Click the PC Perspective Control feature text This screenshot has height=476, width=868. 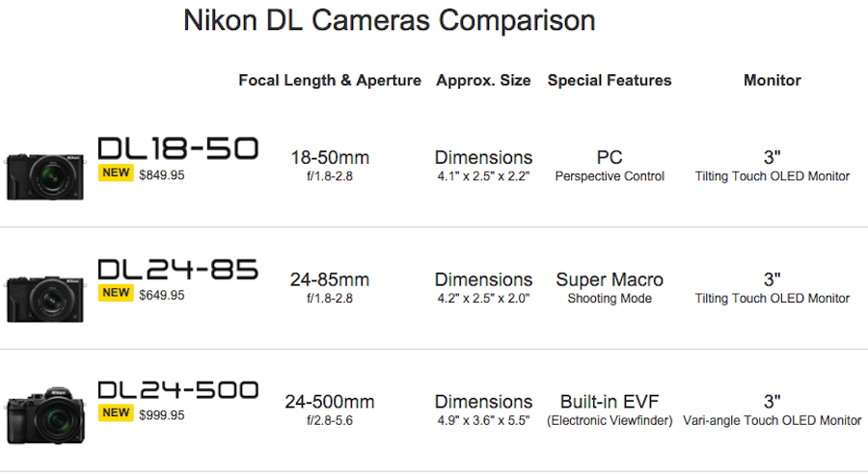610,165
